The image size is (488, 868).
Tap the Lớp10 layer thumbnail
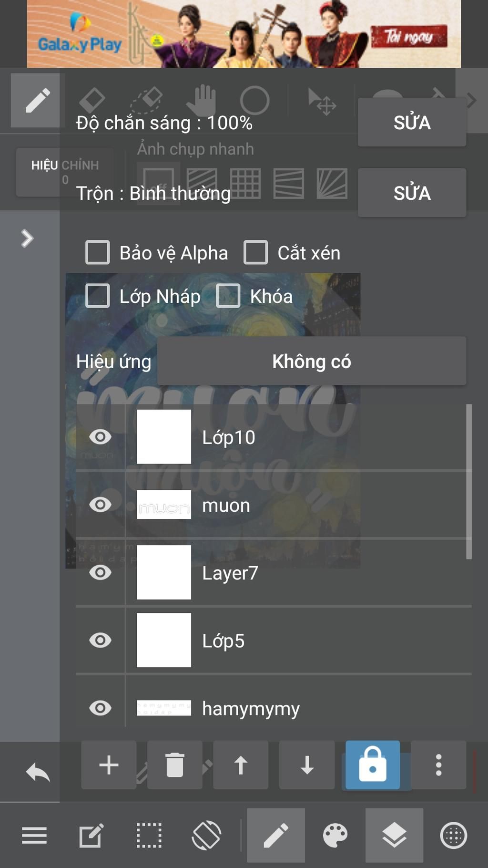[163, 435]
